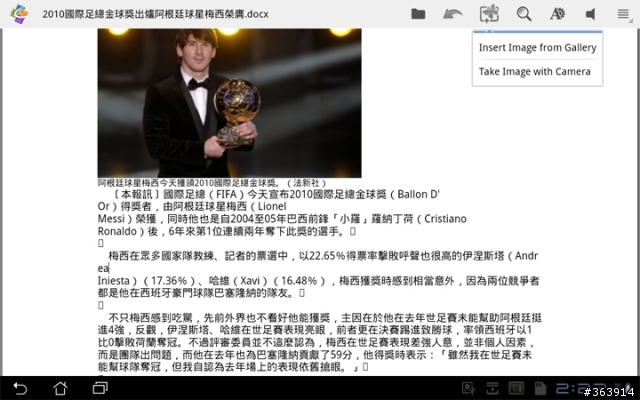This screenshot has width=640, height=400.
Task: Choose Insert Image from Gallery
Action: point(538,48)
